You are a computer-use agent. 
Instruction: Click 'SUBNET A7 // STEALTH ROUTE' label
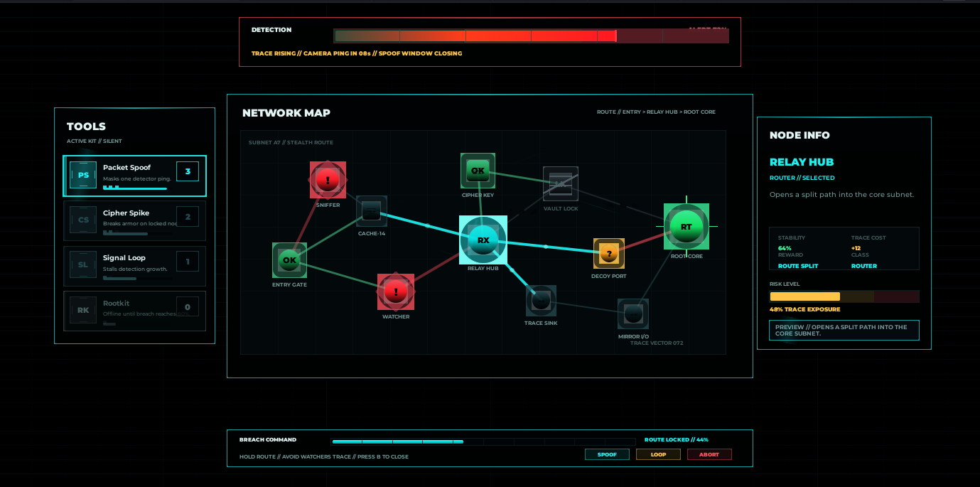tap(291, 142)
